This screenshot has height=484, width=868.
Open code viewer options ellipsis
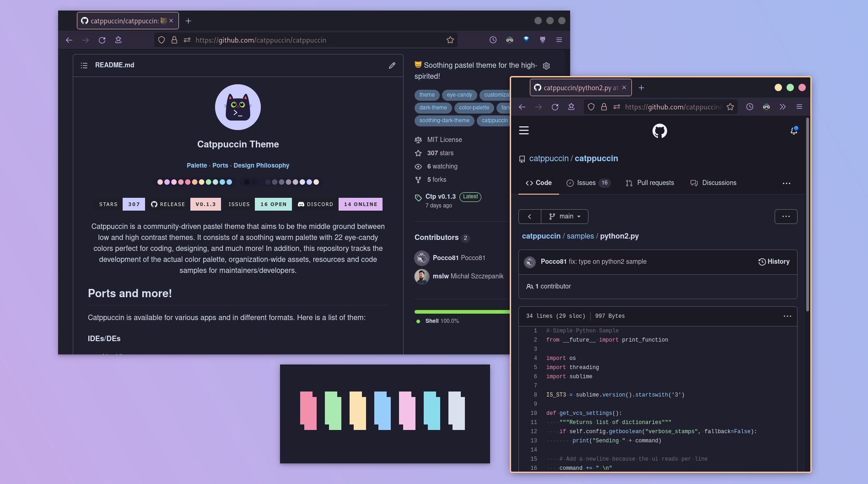pos(787,316)
